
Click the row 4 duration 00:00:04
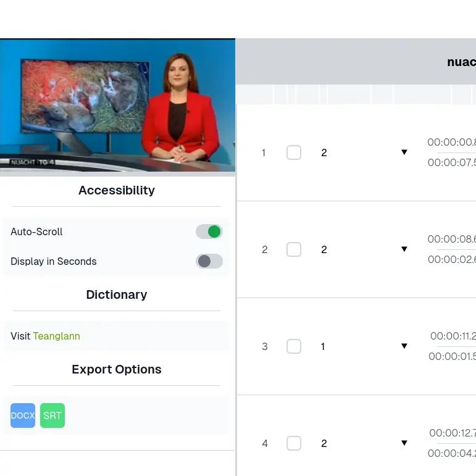[451, 453]
